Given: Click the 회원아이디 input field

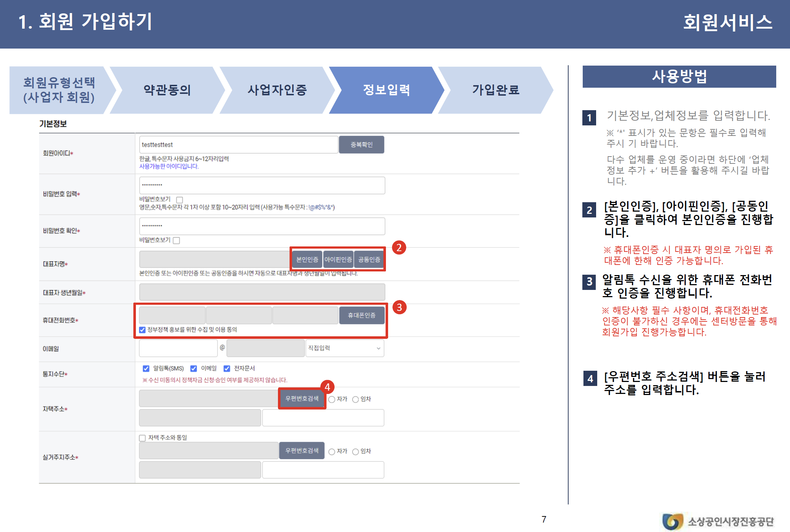Looking at the screenshot, I should click(x=238, y=145).
